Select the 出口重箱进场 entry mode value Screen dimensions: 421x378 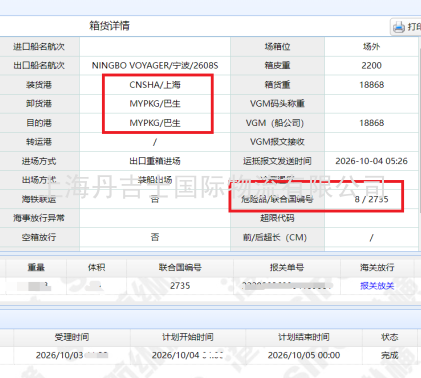click(x=155, y=161)
